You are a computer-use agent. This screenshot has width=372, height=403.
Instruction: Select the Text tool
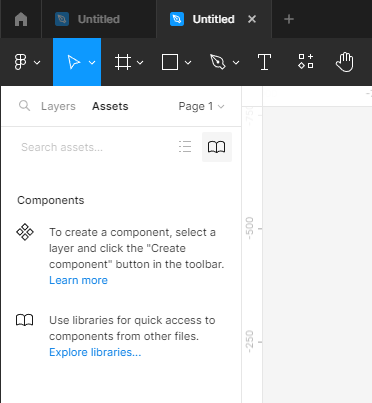pyautogui.click(x=264, y=62)
